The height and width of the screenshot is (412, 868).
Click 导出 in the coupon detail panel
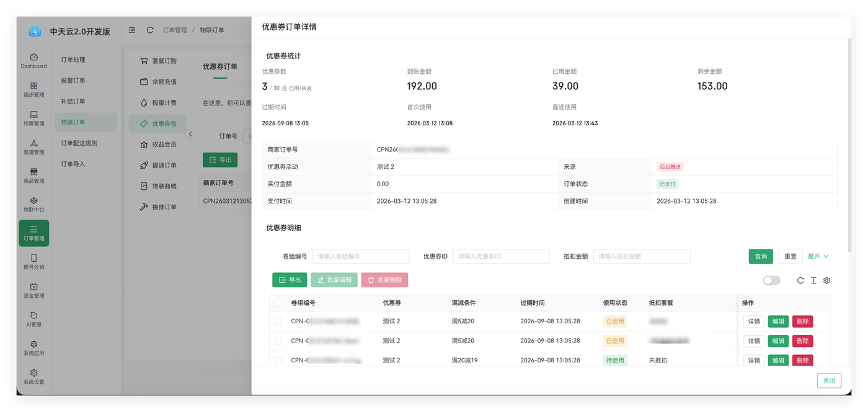(290, 280)
